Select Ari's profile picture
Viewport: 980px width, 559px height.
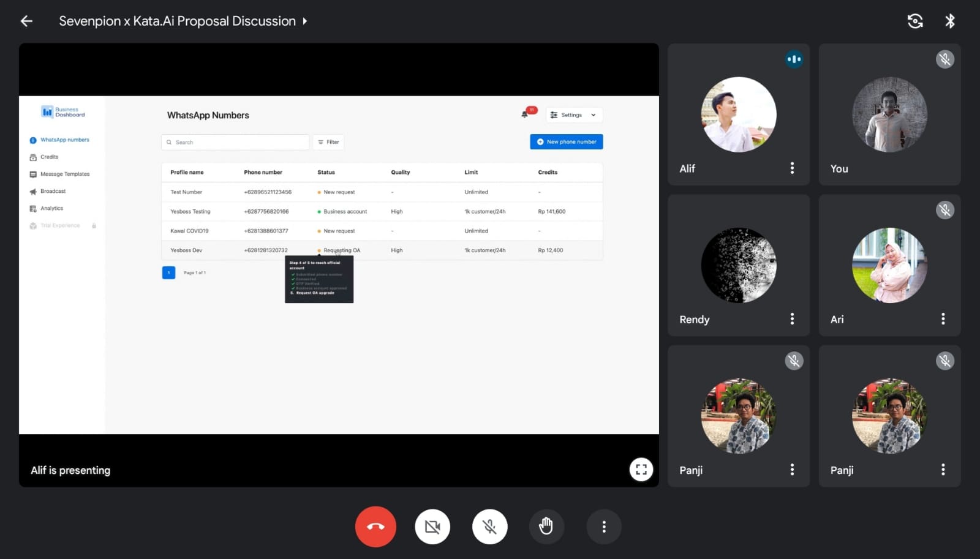889,265
